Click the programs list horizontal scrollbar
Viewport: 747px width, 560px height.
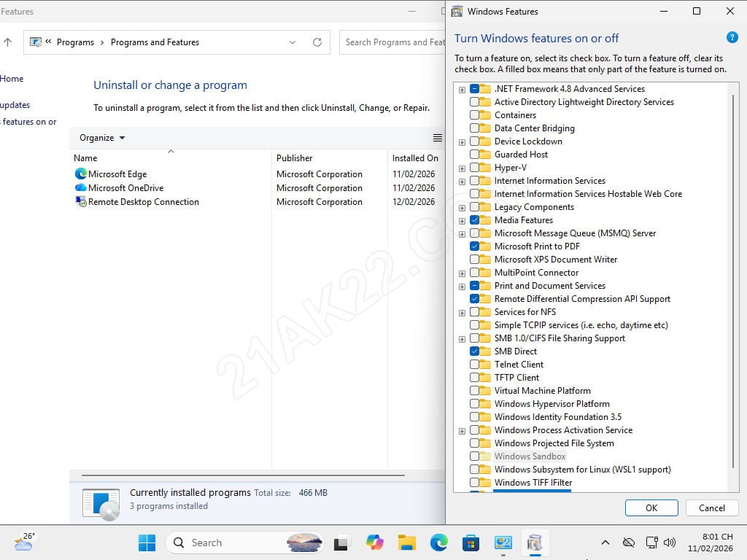[243, 475]
